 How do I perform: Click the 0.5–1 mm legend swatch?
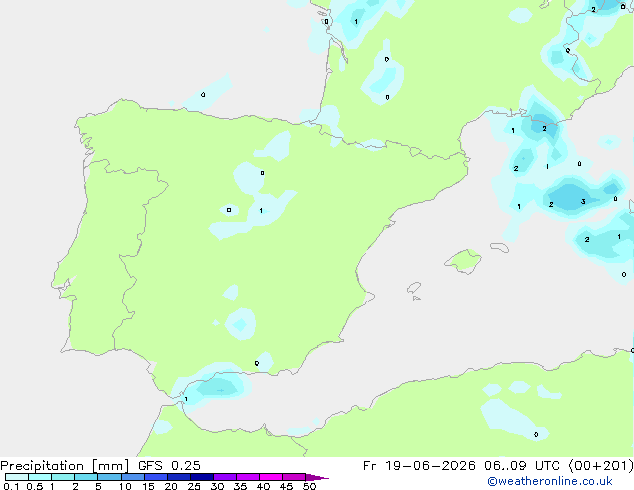coord(40,477)
